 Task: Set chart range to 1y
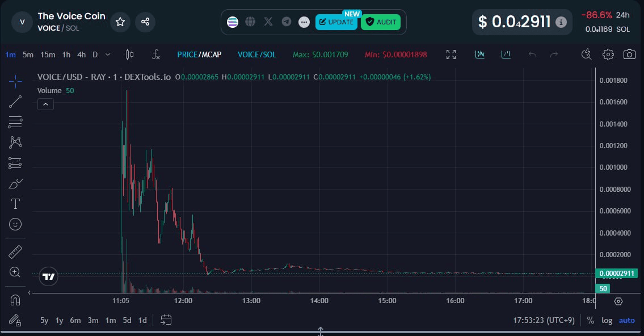pyautogui.click(x=60, y=320)
